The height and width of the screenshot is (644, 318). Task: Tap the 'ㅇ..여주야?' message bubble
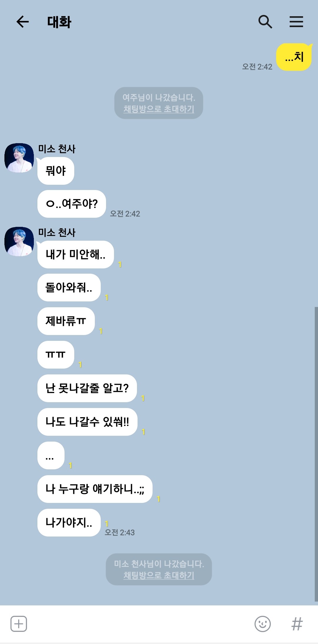pos(72,204)
